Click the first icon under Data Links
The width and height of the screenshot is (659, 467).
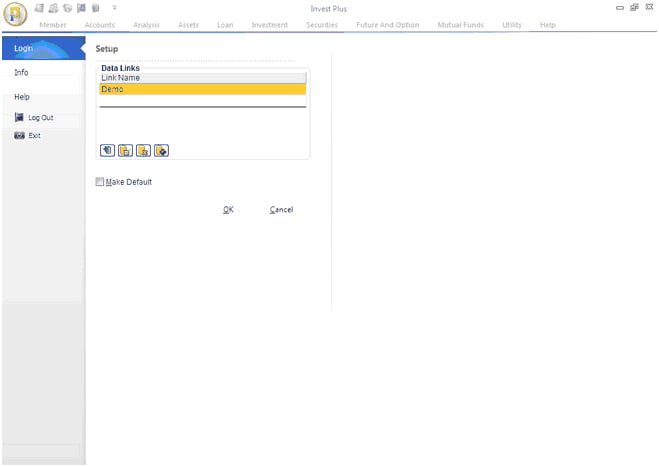[107, 150]
